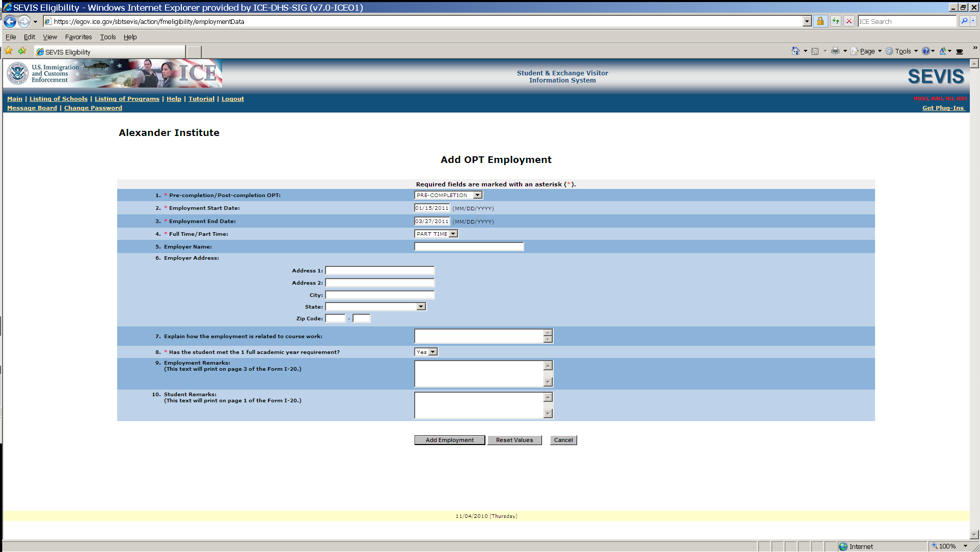The width and height of the screenshot is (980, 552).
Task: Open the academic year requirement Yes dropdown
Action: pyautogui.click(x=432, y=352)
